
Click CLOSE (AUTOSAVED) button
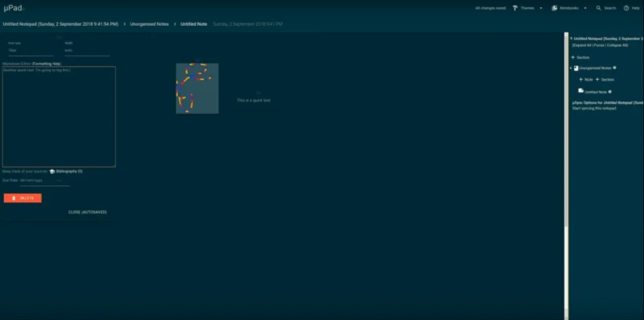pyautogui.click(x=88, y=212)
